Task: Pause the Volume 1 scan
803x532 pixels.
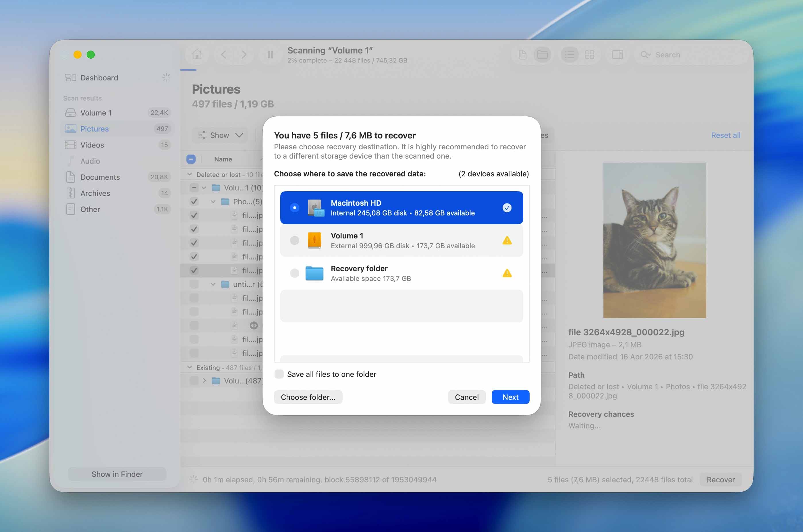Action: point(270,55)
